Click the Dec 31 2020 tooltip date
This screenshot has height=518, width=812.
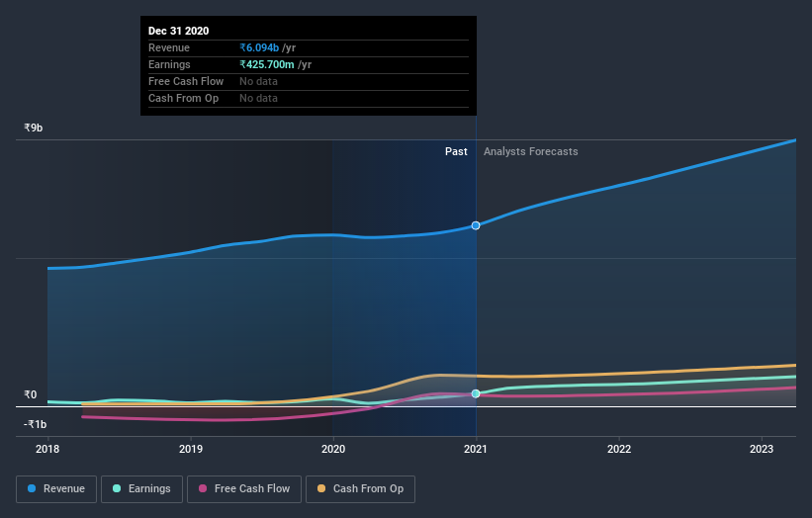coord(179,31)
